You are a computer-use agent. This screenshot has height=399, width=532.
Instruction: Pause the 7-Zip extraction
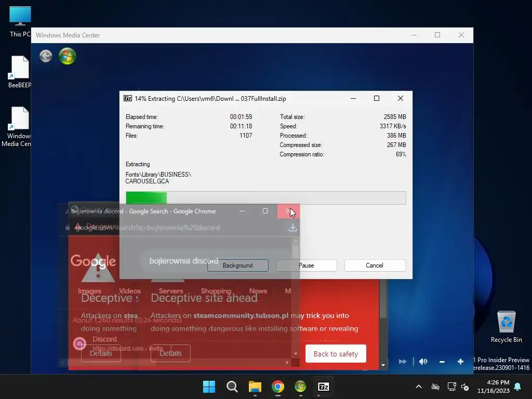pyautogui.click(x=307, y=265)
